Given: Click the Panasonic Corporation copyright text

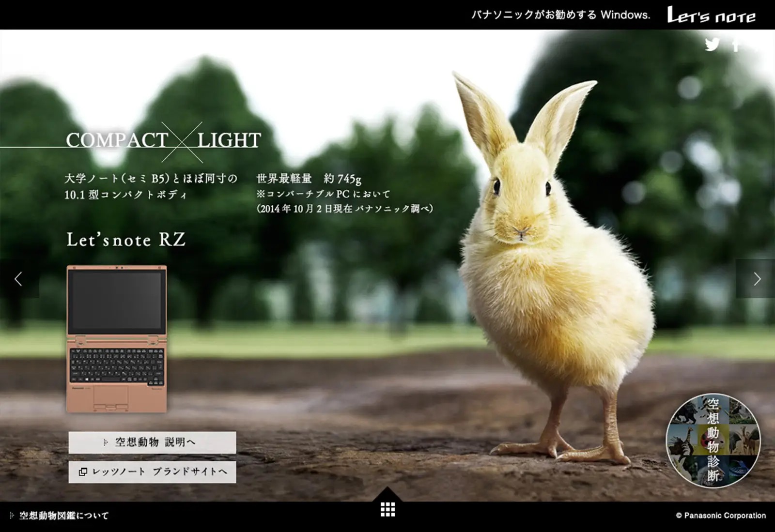Looking at the screenshot, I should [721, 516].
